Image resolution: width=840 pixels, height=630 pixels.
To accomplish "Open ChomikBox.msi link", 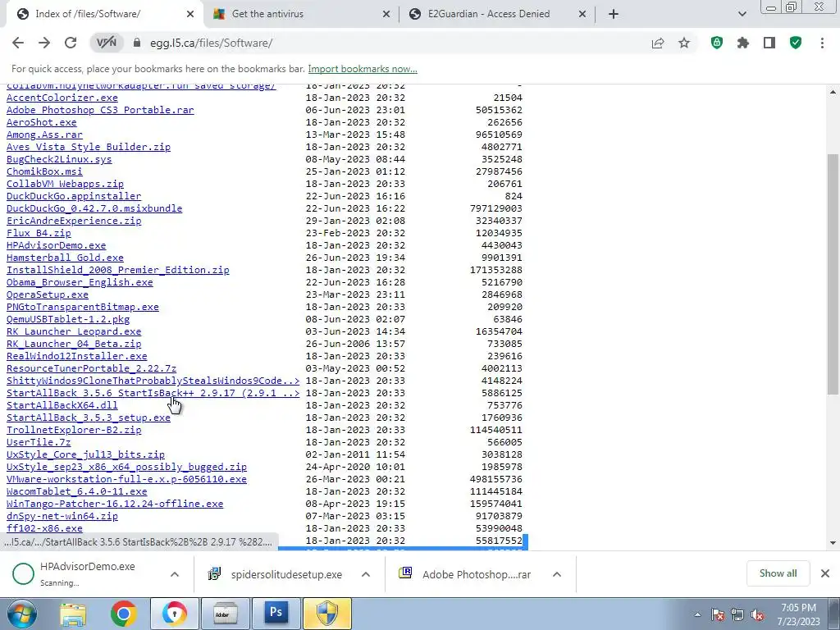I will [44, 172].
